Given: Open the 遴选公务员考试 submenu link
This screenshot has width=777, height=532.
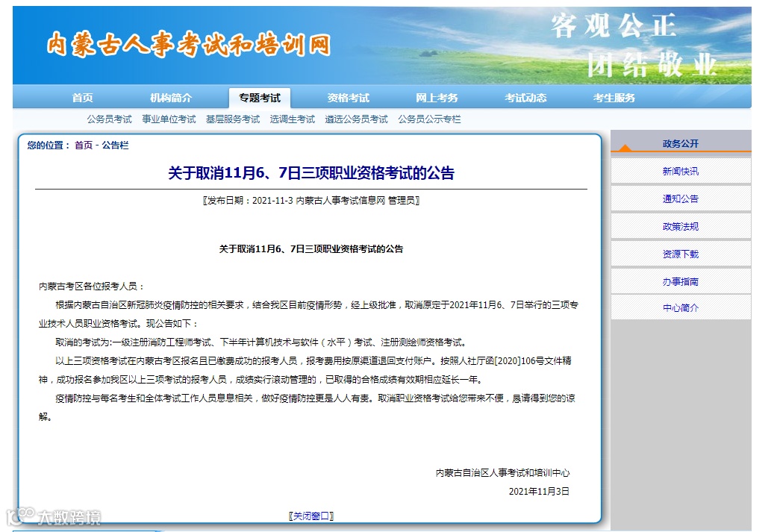Looking at the screenshot, I should (356, 119).
